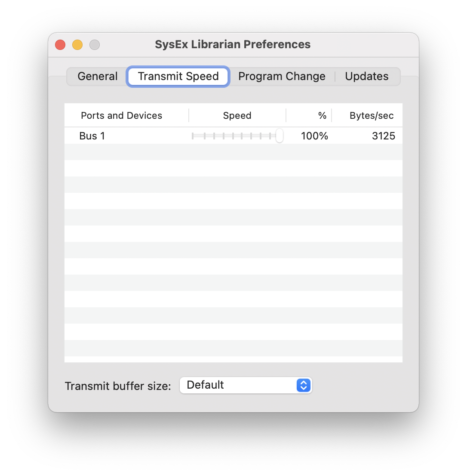Switch to the Updates tab
The image size is (467, 476).
tap(366, 76)
